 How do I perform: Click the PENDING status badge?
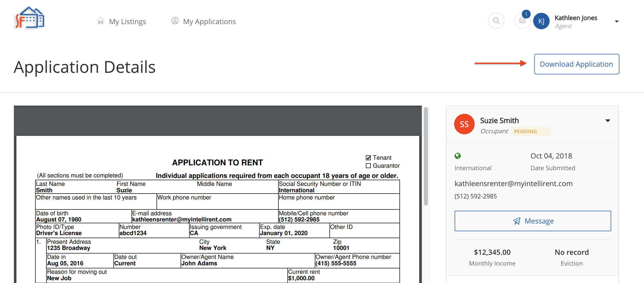[x=531, y=132]
